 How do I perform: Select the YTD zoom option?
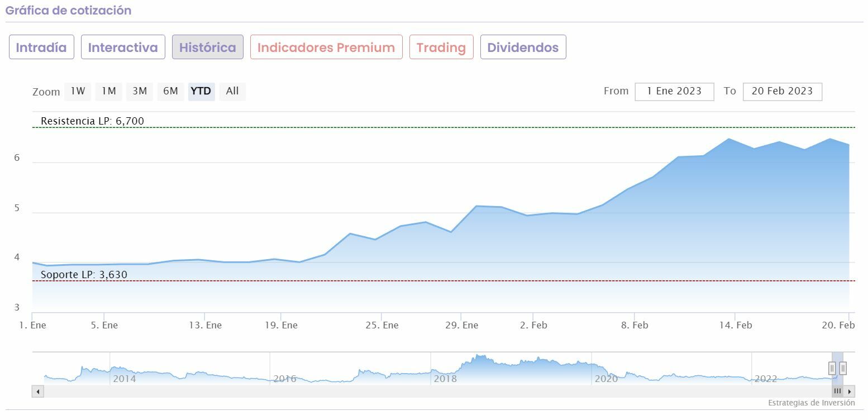(201, 91)
